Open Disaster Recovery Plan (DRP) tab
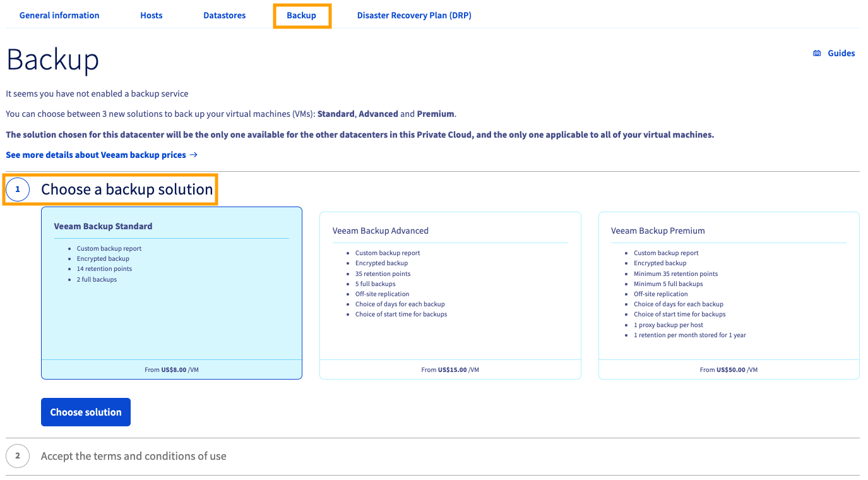This screenshot has height=480, width=868. coord(414,15)
